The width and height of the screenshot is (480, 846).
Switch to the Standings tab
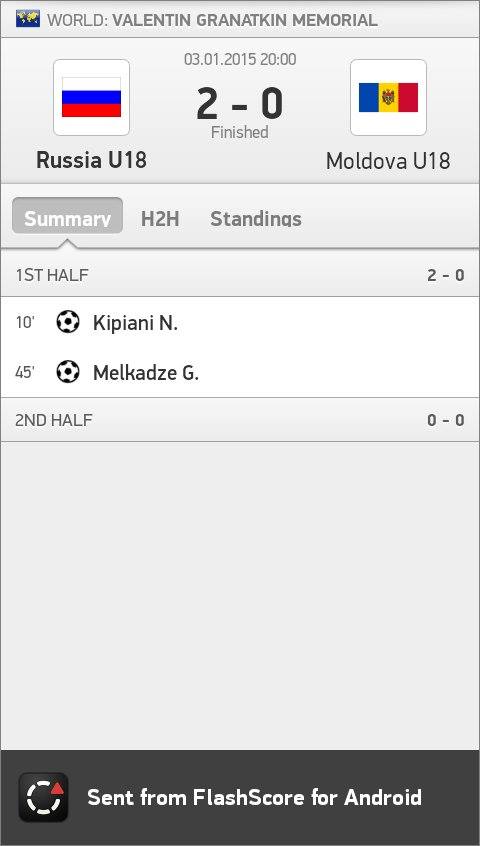tap(256, 219)
